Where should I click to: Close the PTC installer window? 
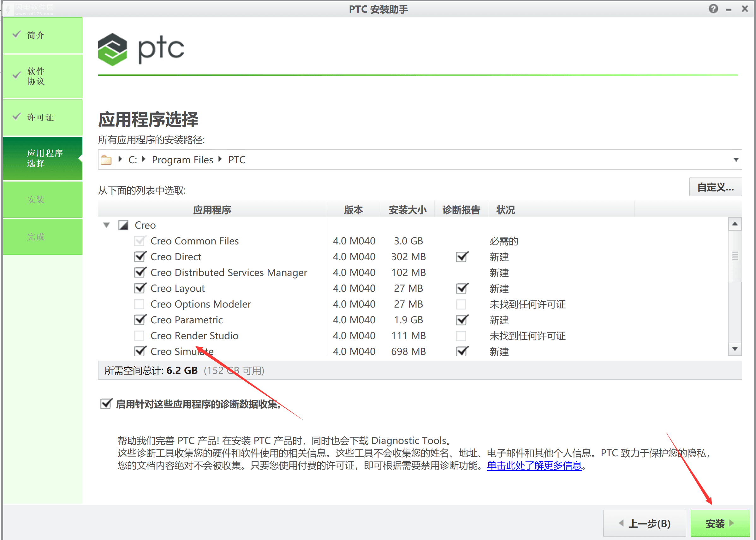pyautogui.click(x=745, y=9)
